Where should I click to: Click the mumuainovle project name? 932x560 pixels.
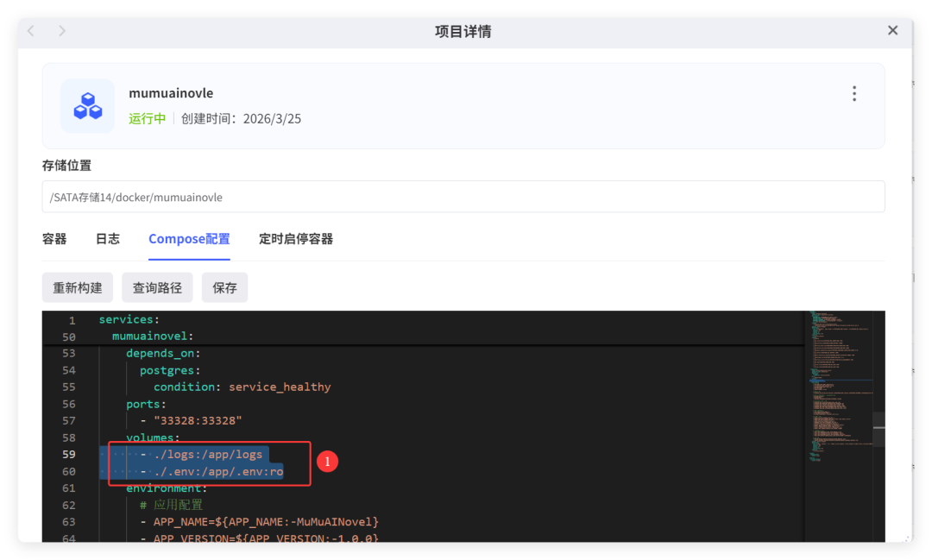(171, 93)
